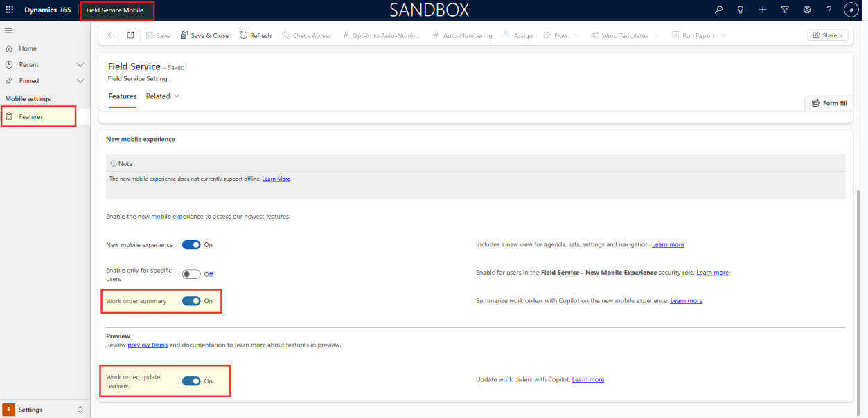
Task: Click the user account avatar circle
Action: 852,10
